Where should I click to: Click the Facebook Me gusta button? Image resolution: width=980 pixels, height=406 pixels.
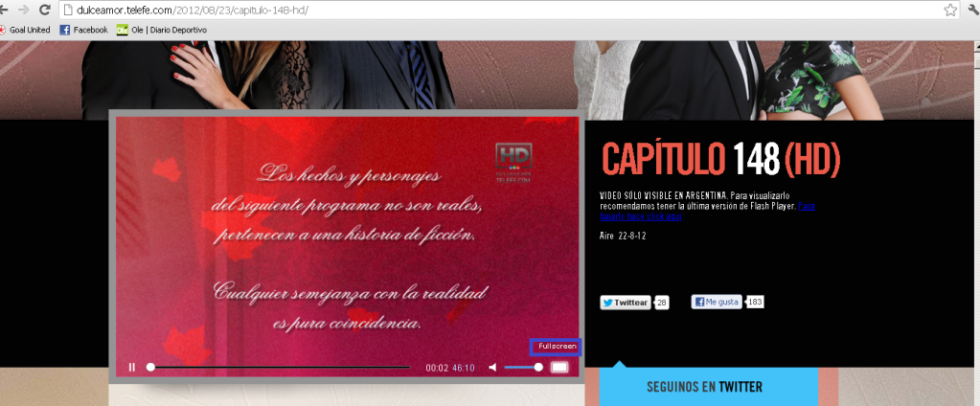tap(717, 302)
